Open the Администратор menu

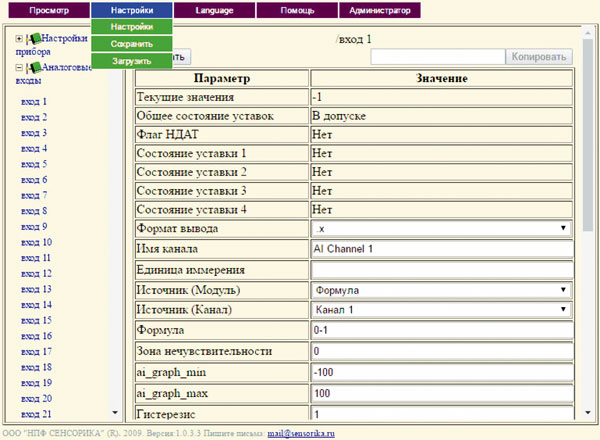click(x=380, y=10)
